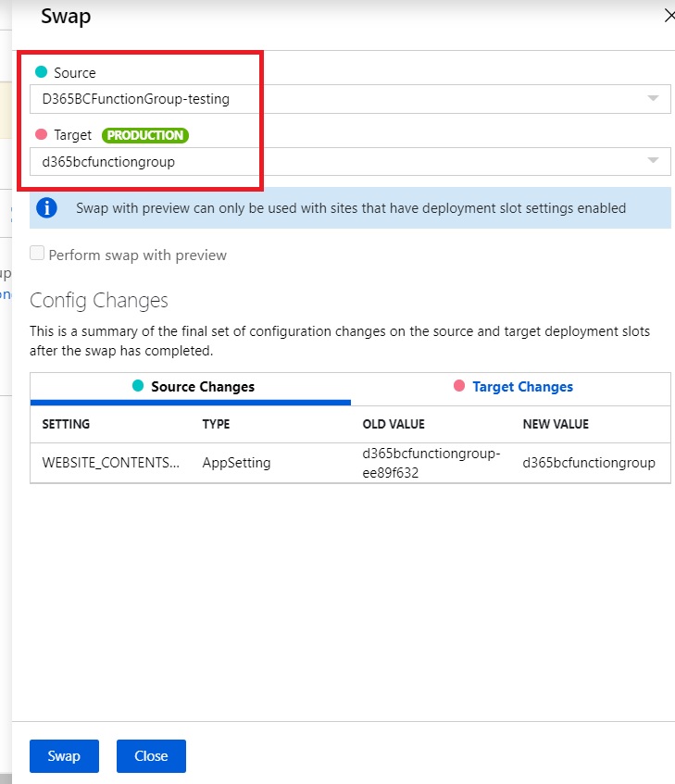This screenshot has height=784, width=675.
Task: Select the AppSetting type cell
Action: [236, 463]
